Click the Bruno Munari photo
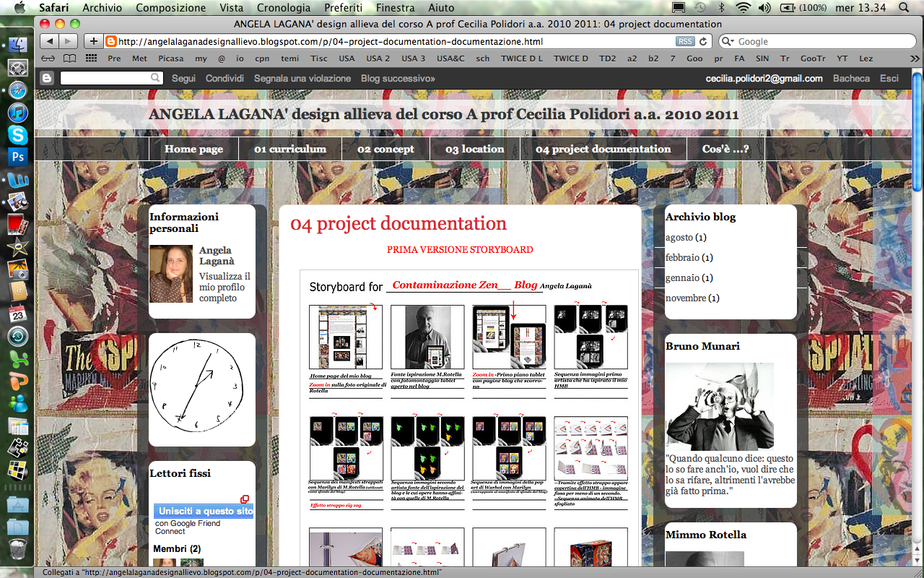 point(720,406)
